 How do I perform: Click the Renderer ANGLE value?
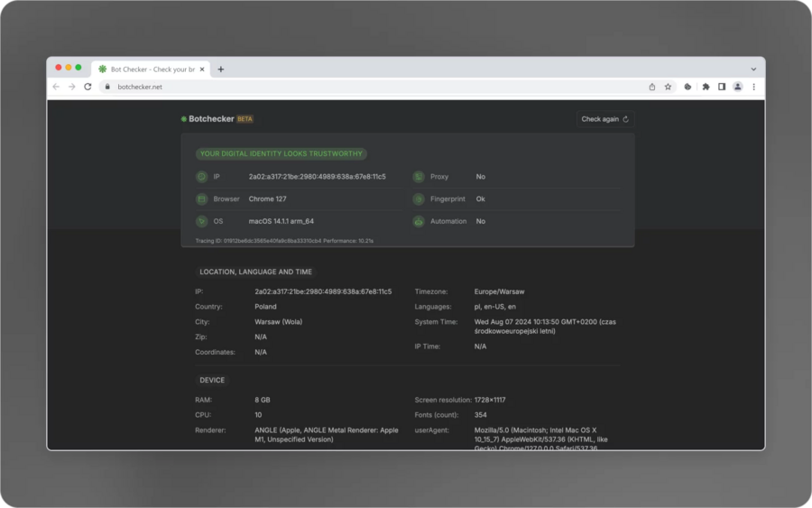click(x=327, y=435)
